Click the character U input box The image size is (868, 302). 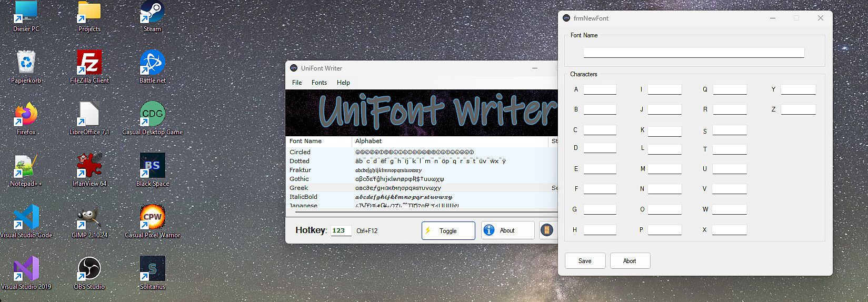click(x=730, y=169)
